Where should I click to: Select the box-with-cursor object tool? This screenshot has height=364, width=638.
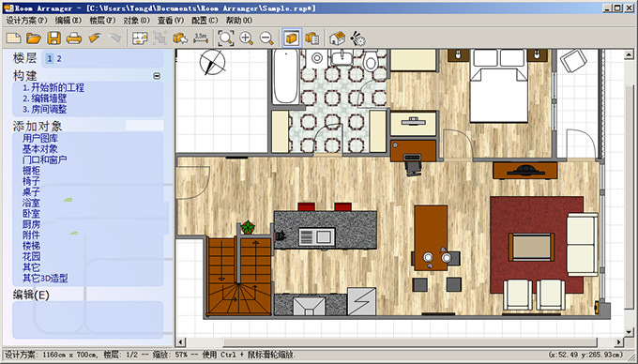pos(180,38)
